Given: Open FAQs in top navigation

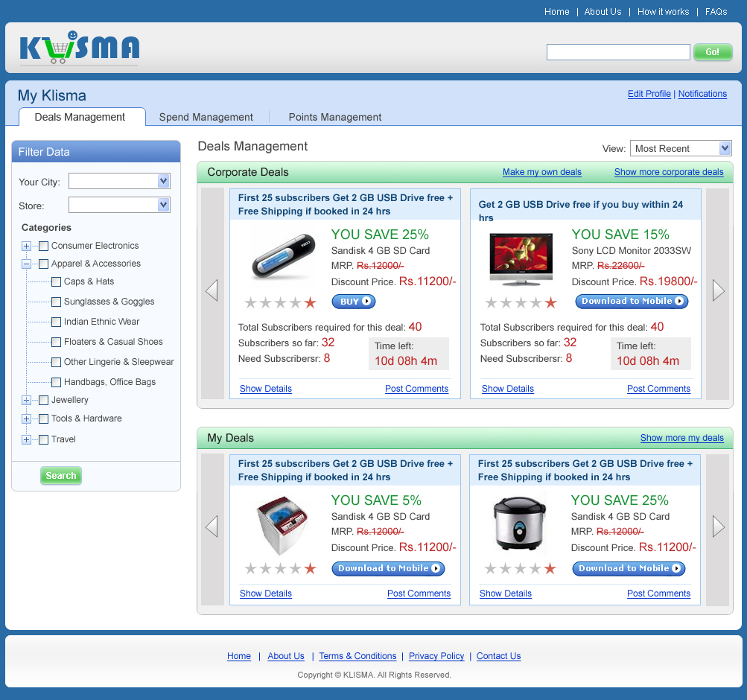Looking at the screenshot, I should [x=716, y=11].
